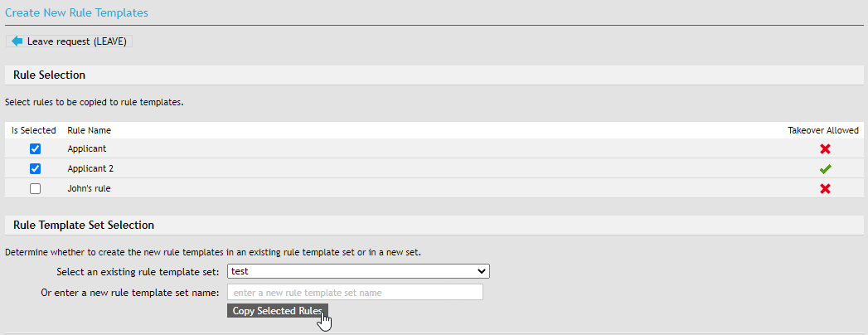Click the Applicant 2 rule name
Image resolution: width=868 pixels, height=335 pixels.
click(x=90, y=169)
